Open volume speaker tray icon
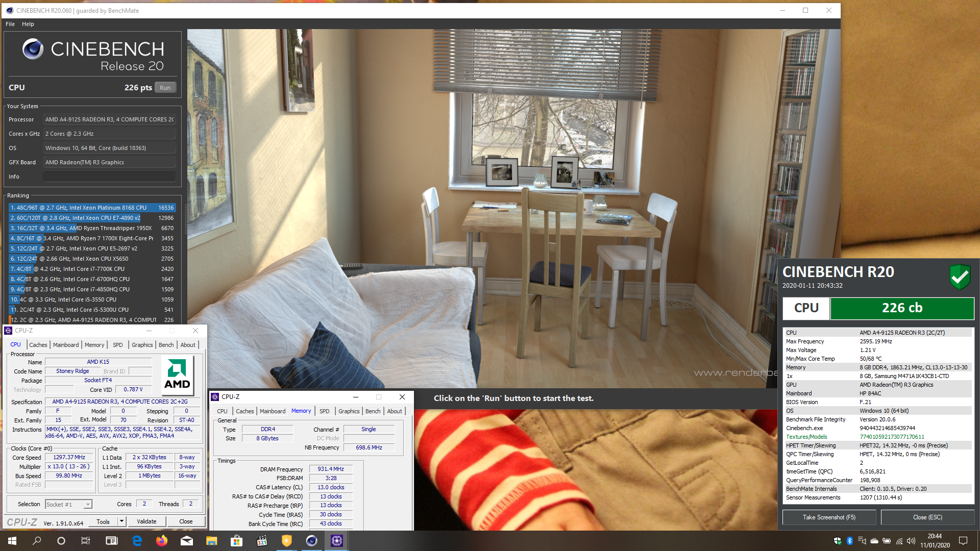 pyautogui.click(x=911, y=541)
